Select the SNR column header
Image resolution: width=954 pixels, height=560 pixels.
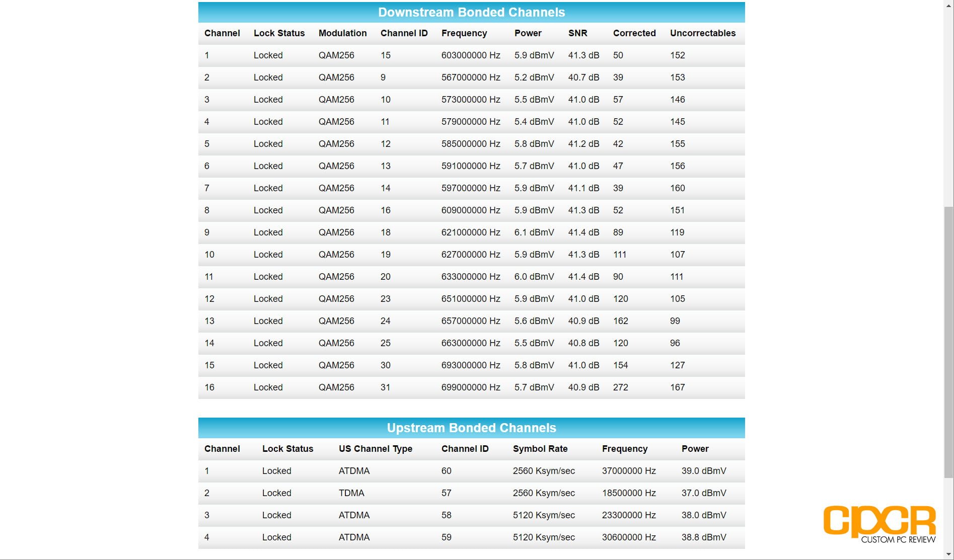tap(577, 33)
